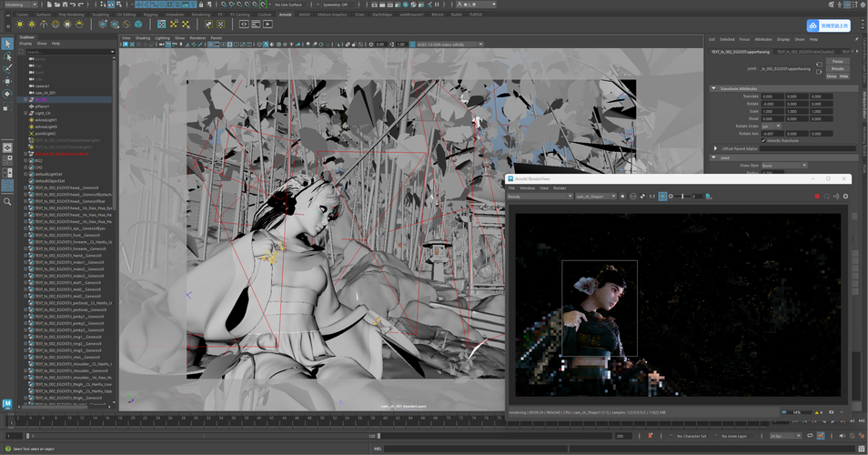Click the Presets button
Screen dimensions: 868x455
(837, 68)
